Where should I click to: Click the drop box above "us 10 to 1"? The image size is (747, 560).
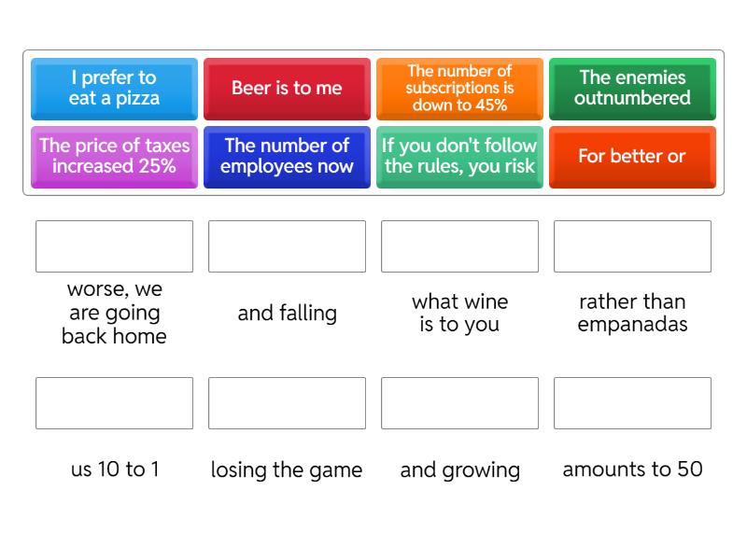(x=114, y=403)
